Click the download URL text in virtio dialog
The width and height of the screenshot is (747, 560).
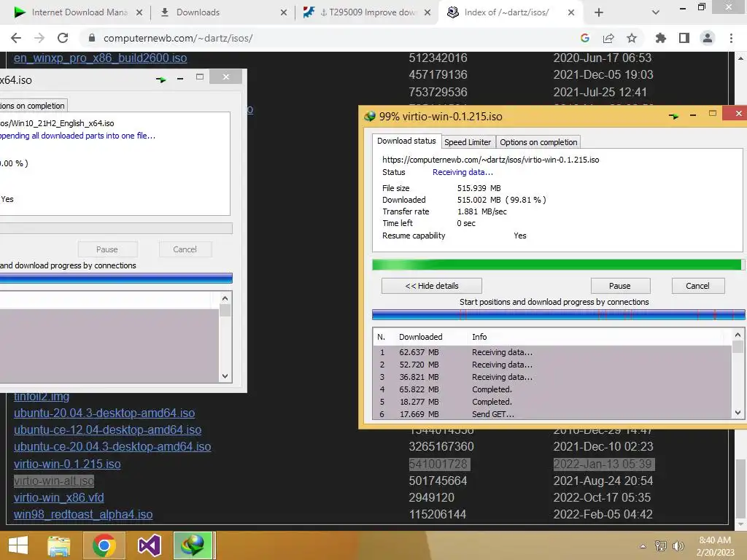[491, 160]
